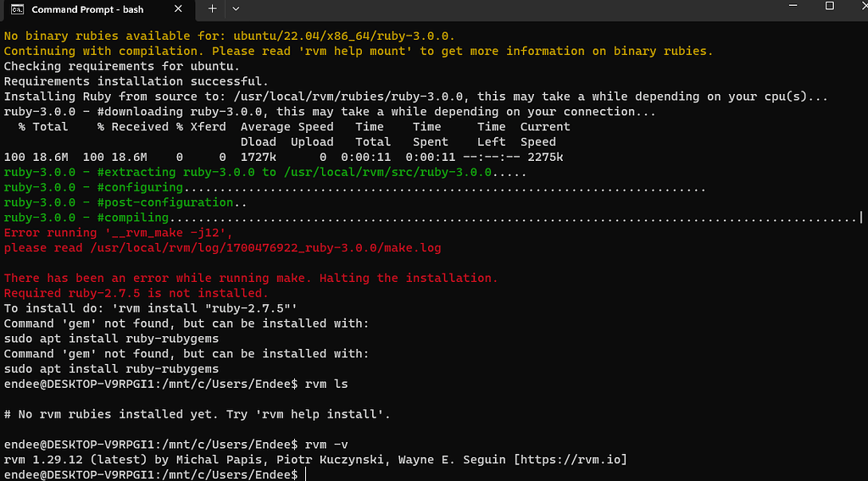Click the '#post-configuration' line
Viewport: 868px width, 481px height.
pyautogui.click(x=125, y=203)
